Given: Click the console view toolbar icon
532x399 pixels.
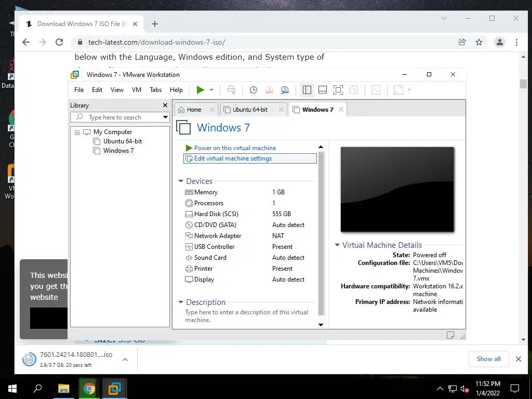Looking at the screenshot, I should (376, 90).
